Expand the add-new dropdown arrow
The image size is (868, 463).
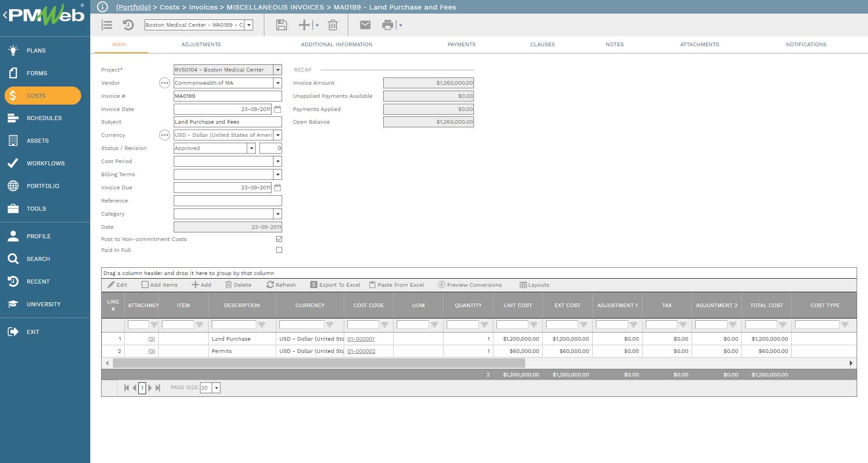[x=317, y=25]
